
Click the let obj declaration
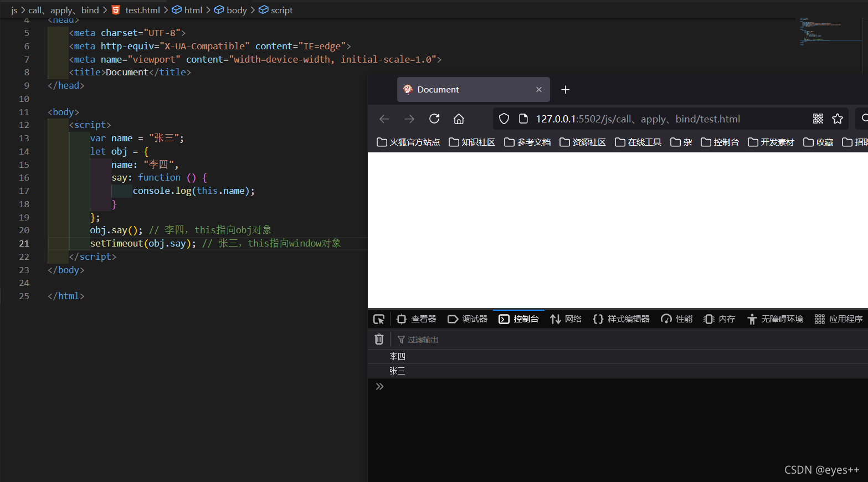point(119,152)
